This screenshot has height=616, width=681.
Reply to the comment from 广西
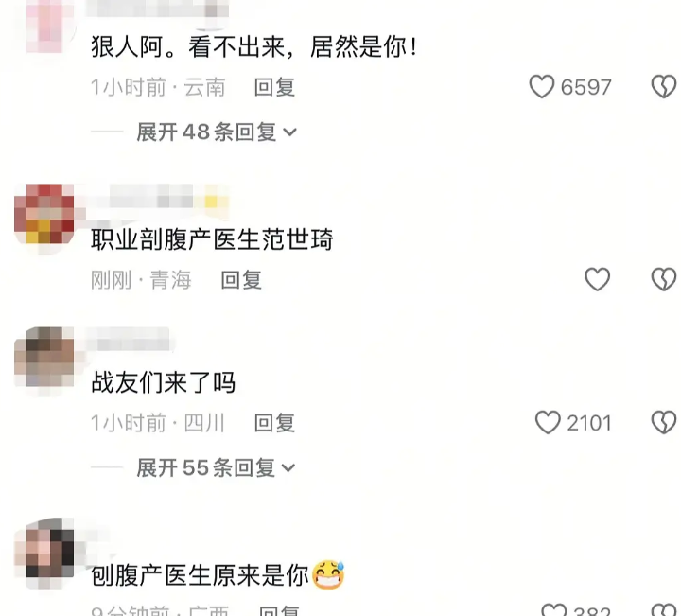279,610
